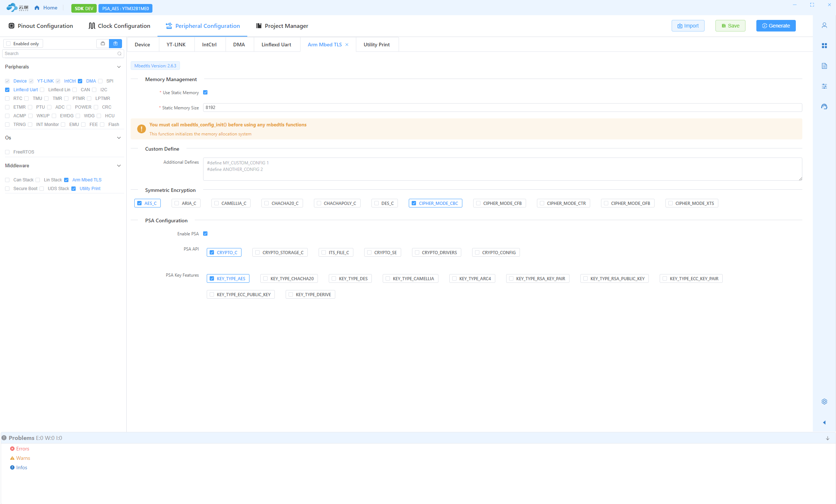Click the collapse-all icon beside Enabled only
This screenshot has height=504, width=836.
103,43
